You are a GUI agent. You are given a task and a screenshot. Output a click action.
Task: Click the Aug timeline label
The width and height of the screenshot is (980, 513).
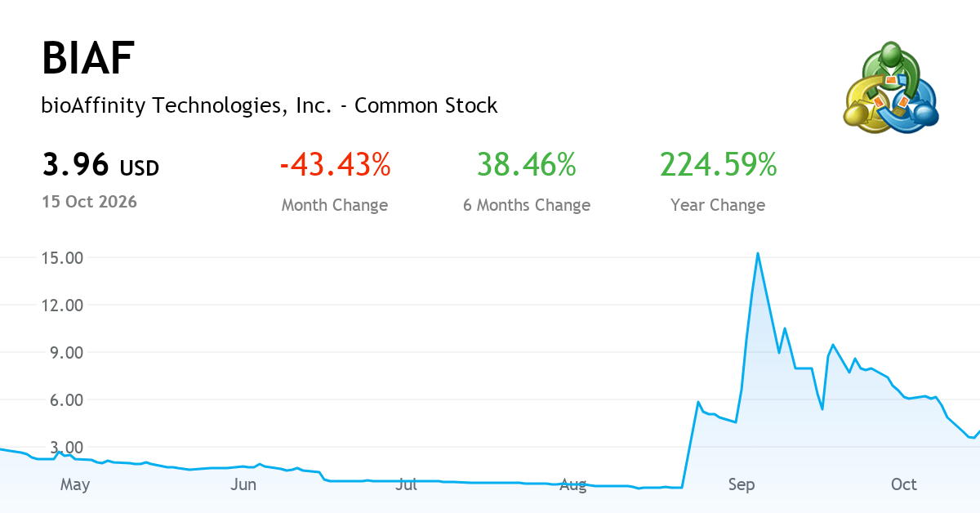(x=573, y=485)
